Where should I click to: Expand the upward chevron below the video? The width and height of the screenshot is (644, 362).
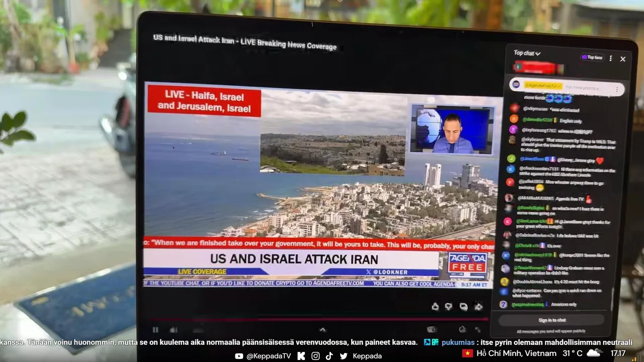click(x=323, y=330)
